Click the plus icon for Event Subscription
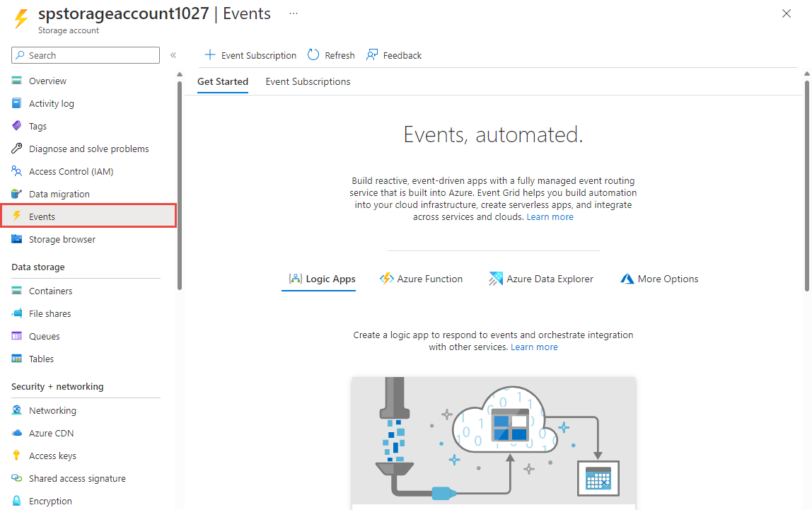812x510 pixels. click(210, 55)
